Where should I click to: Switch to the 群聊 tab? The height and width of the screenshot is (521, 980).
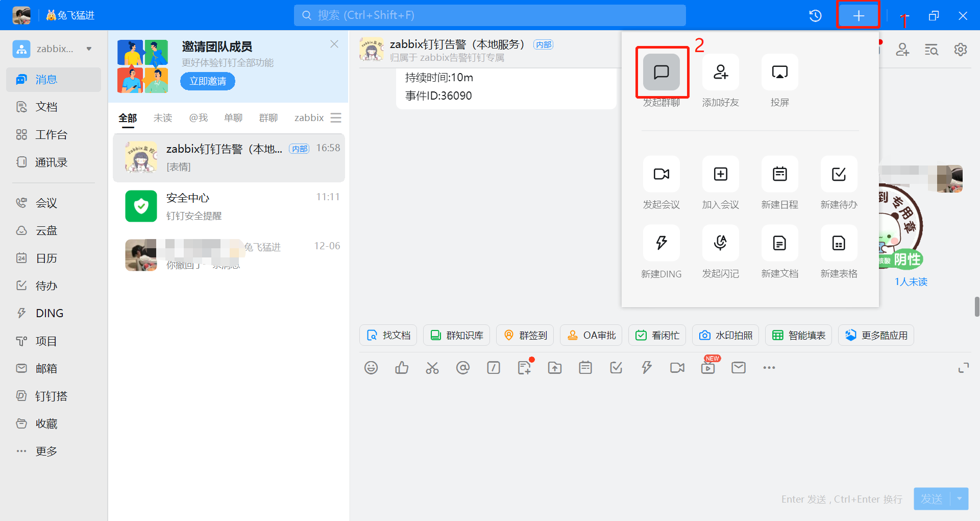268,118
